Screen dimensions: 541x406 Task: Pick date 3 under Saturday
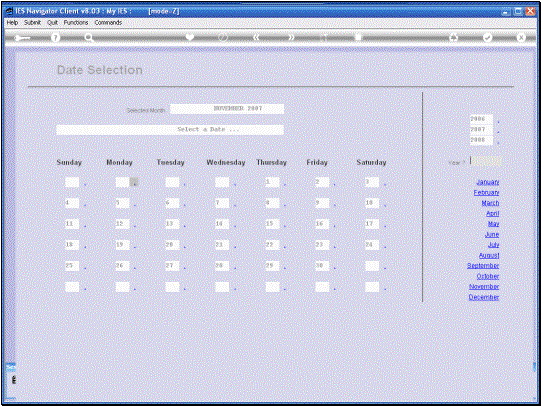[x=372, y=182]
